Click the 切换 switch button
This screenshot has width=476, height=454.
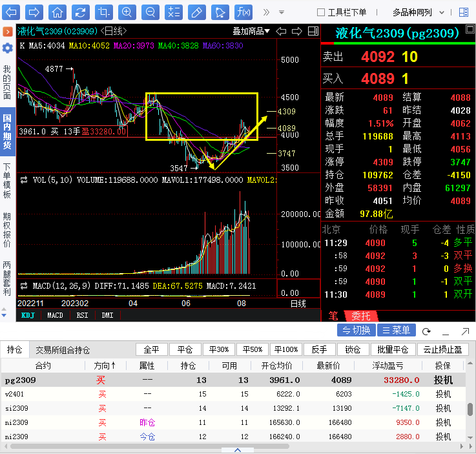(x=356, y=330)
